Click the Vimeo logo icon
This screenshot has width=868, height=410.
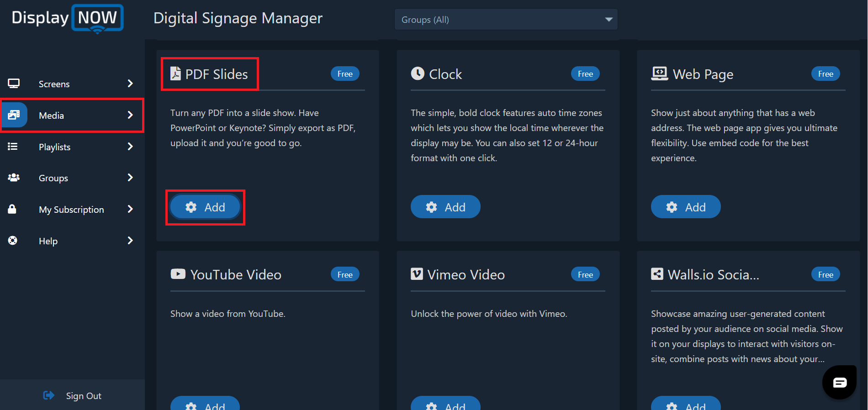(417, 274)
